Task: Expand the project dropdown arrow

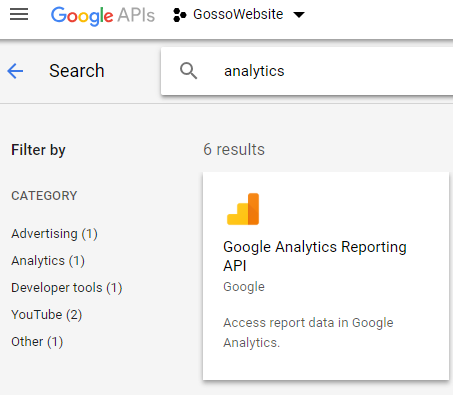Action: tap(299, 15)
